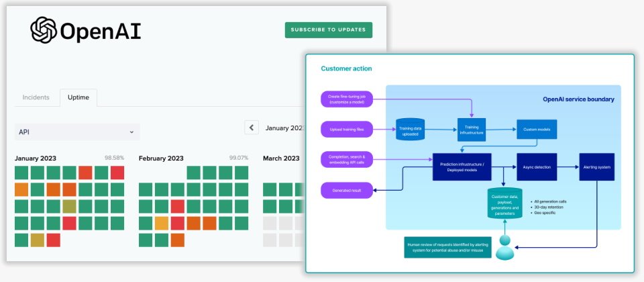Click the yellow square in February's fourth row
644x282 pixels.
click(x=162, y=223)
